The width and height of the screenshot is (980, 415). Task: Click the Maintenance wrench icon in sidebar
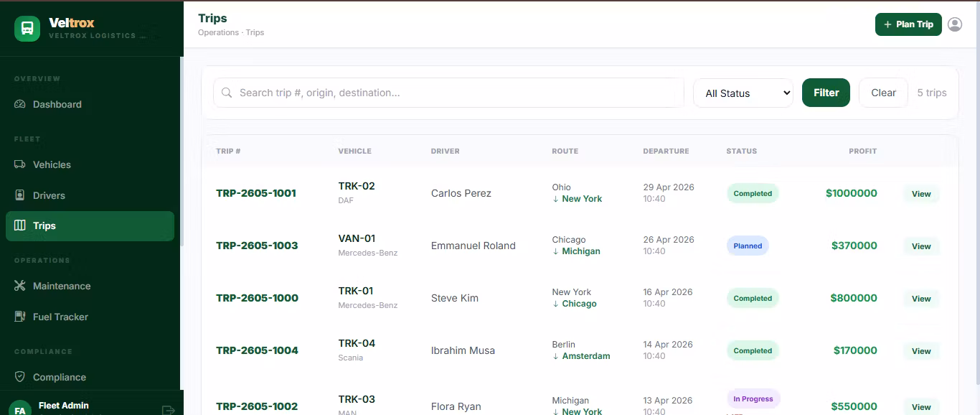(x=20, y=286)
